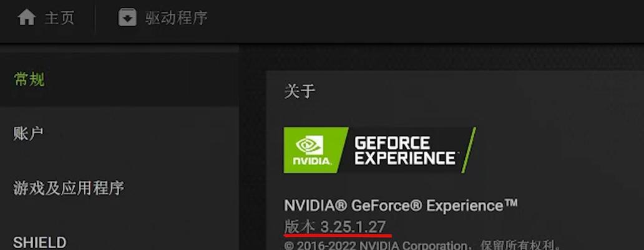The image size is (644, 250).
Task: Click the version number 3.25.1.27
Action: pos(353,226)
